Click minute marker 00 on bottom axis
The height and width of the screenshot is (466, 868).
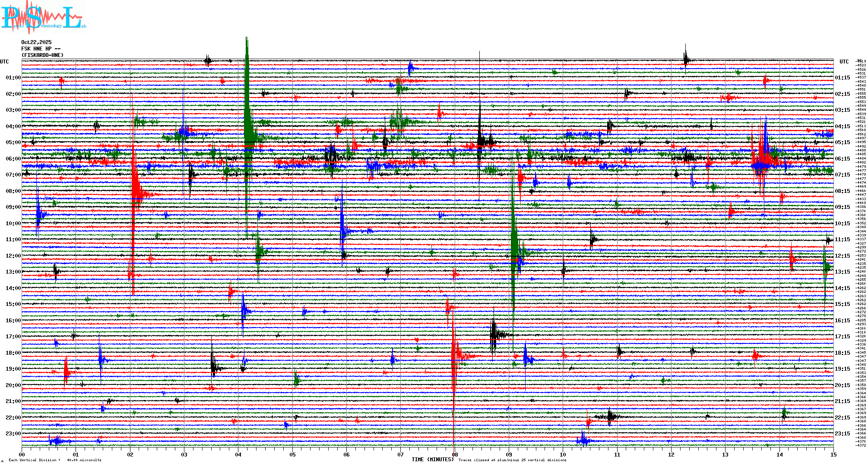(22, 454)
